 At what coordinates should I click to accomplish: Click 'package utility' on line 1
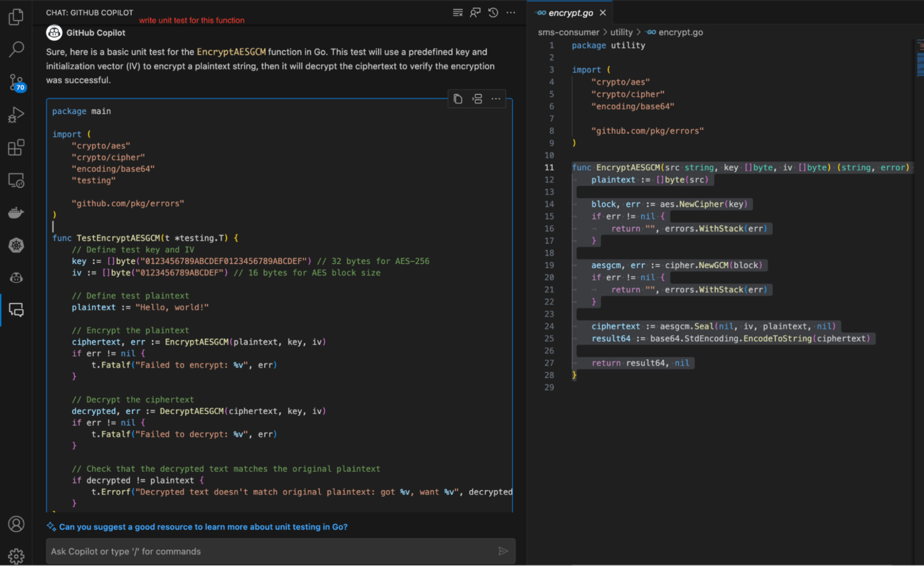click(608, 46)
